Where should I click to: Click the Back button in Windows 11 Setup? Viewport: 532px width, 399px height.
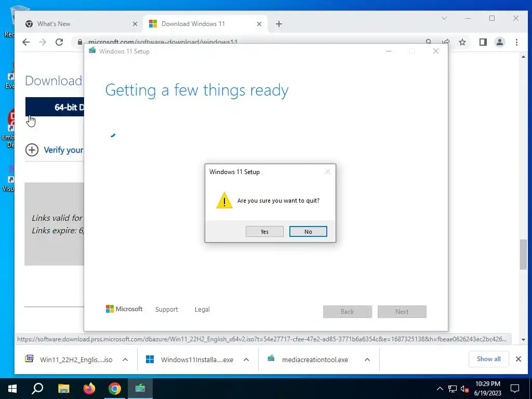point(348,312)
